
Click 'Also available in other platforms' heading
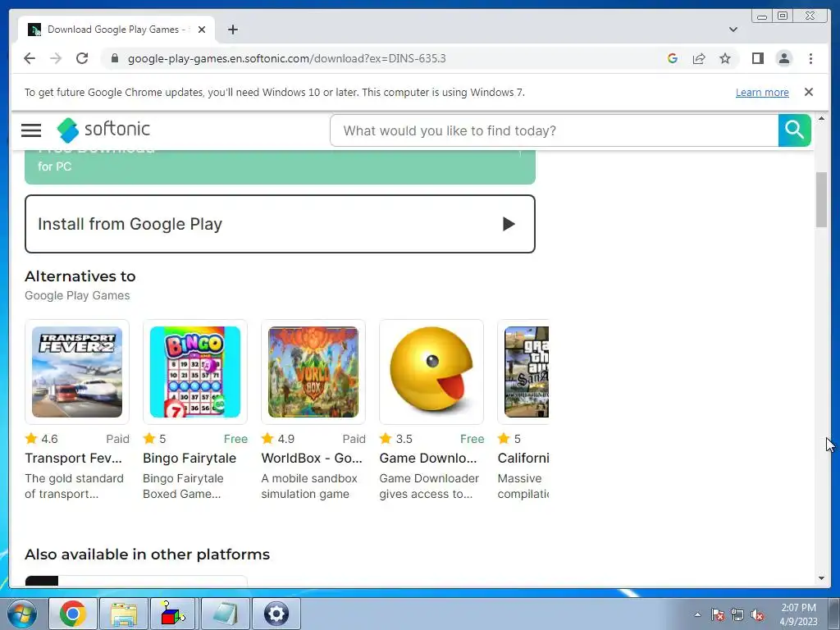click(x=148, y=555)
